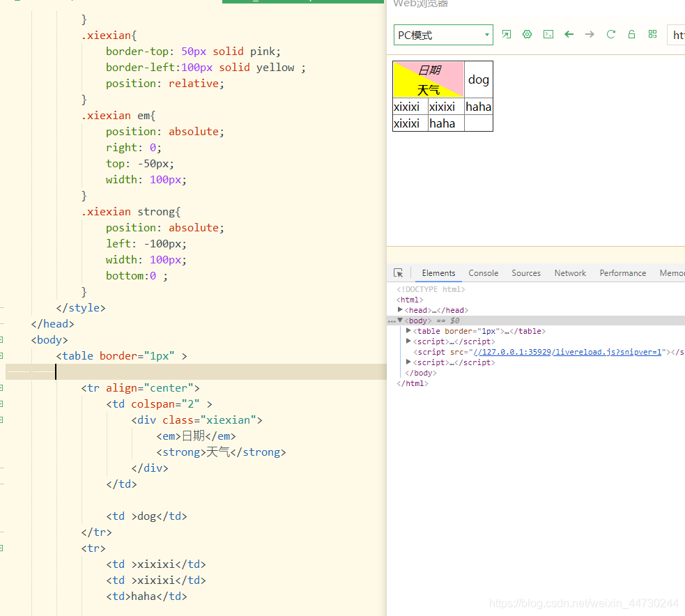The width and height of the screenshot is (685, 616).
Task: Click the closing </head> tag in editor
Action: point(52,324)
